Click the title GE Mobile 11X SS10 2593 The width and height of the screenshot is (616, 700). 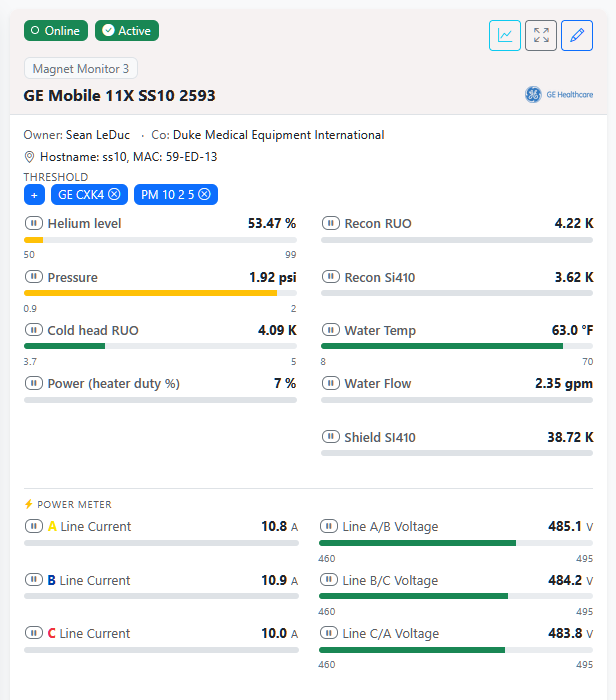coord(119,96)
